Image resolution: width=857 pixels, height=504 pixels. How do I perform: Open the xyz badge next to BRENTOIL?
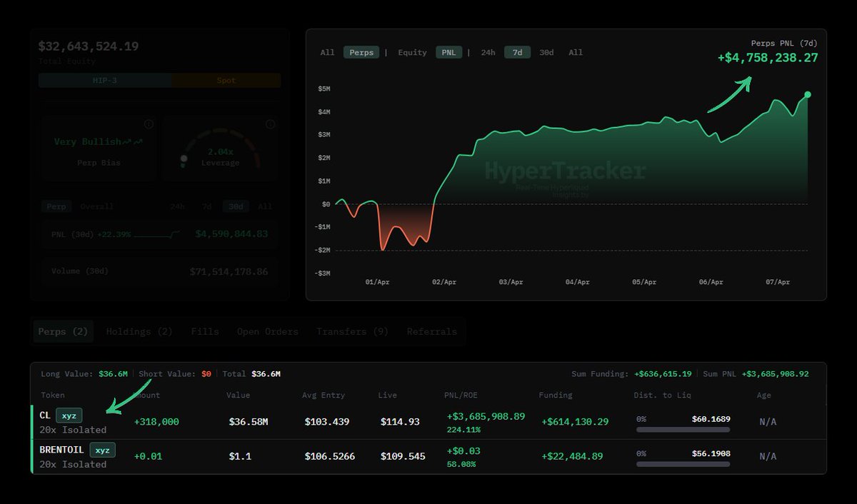pos(102,450)
